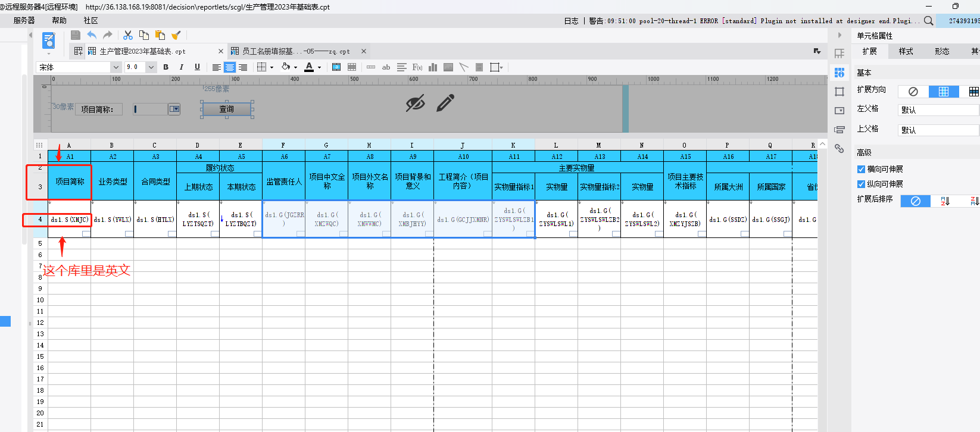Open the 扩展 properties tab

point(870,51)
